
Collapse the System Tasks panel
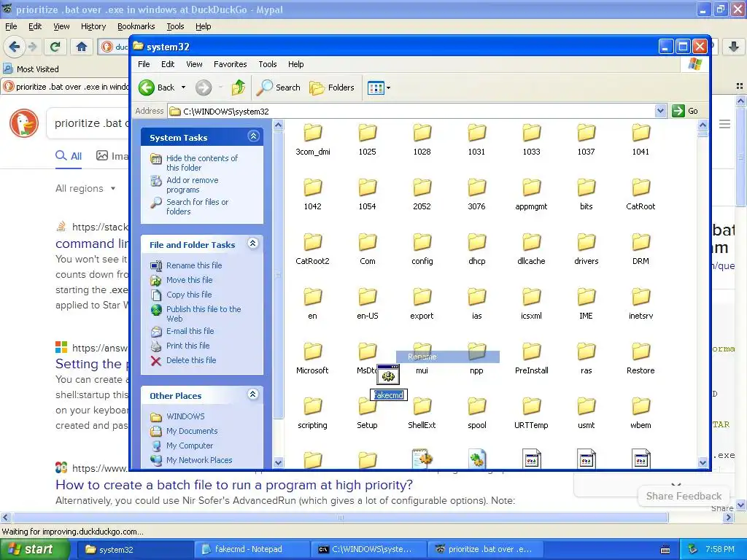253,136
